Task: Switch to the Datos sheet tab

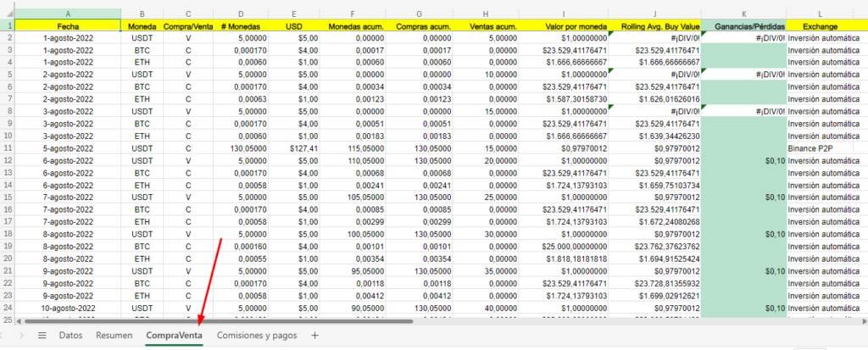Action: pos(70,336)
